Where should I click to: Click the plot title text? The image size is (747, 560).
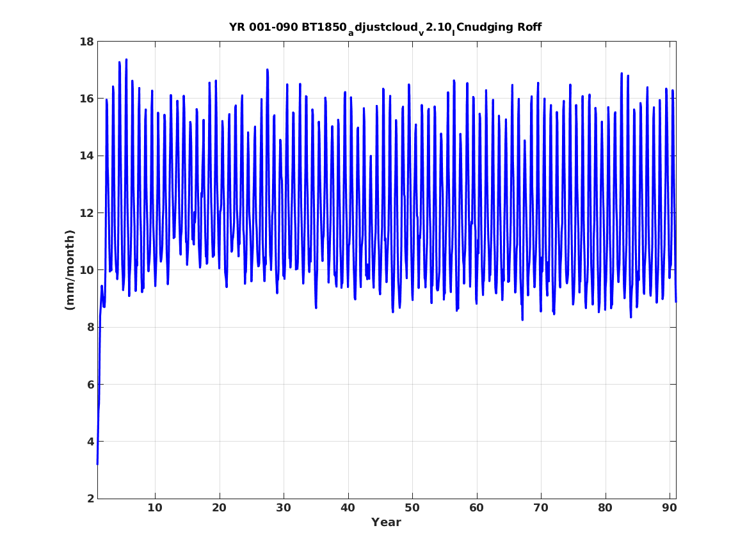385,28
